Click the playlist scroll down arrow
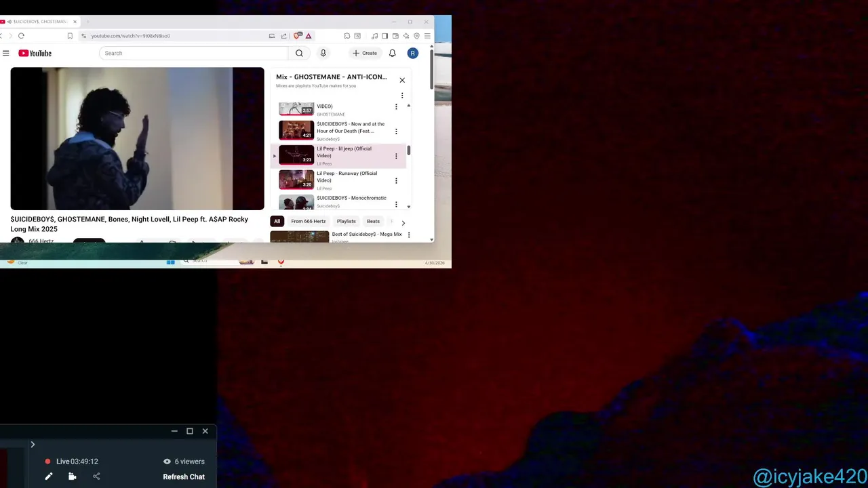This screenshot has height=488, width=868. [408, 206]
